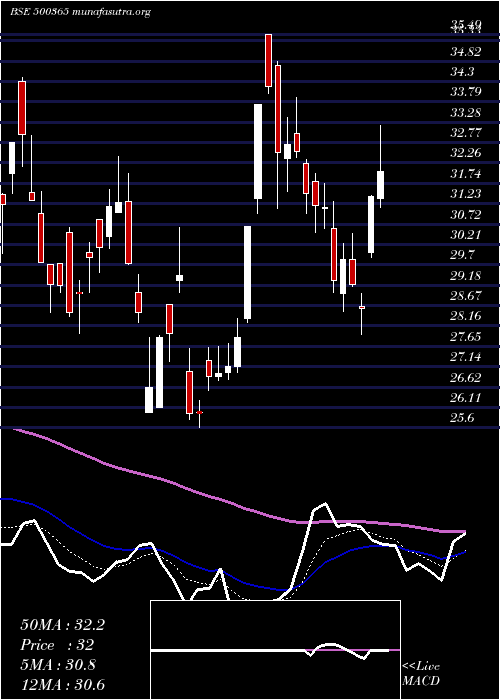Click the 28.67 price axis label
500x700 pixels.
466,296
